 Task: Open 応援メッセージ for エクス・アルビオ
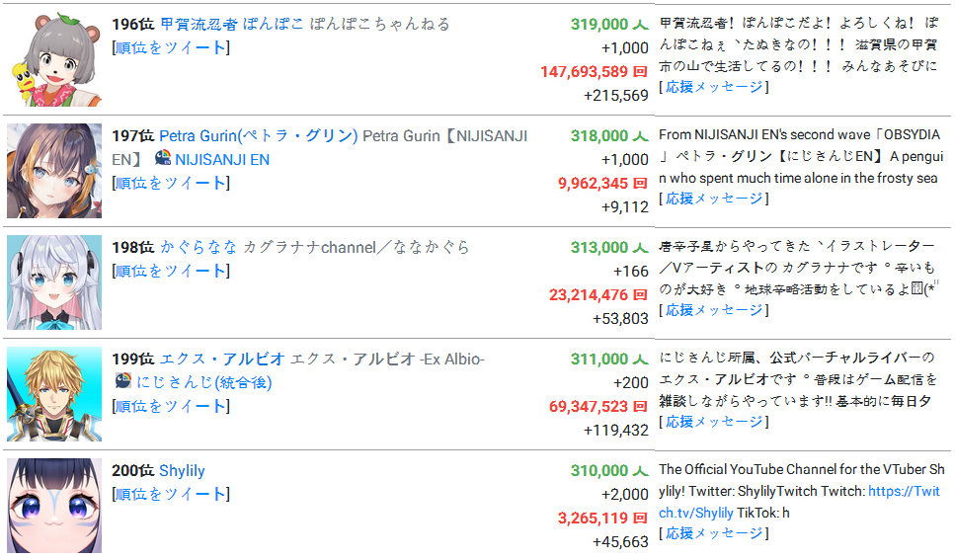click(714, 422)
